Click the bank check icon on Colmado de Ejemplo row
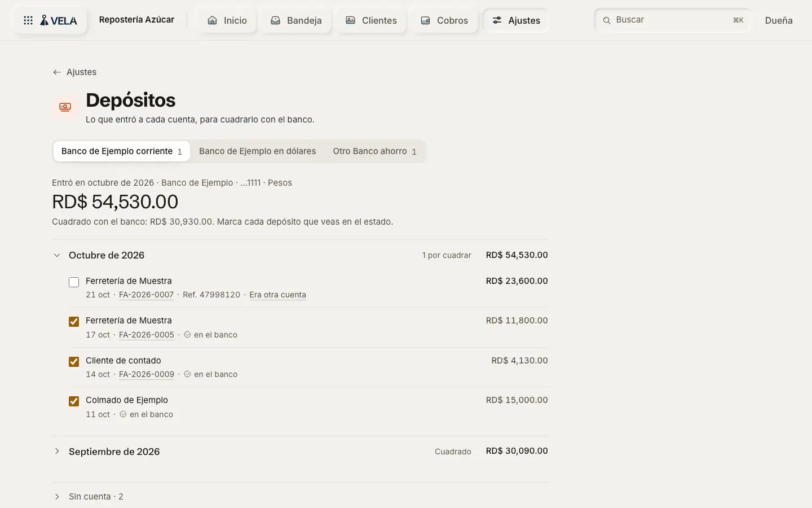 123,414
